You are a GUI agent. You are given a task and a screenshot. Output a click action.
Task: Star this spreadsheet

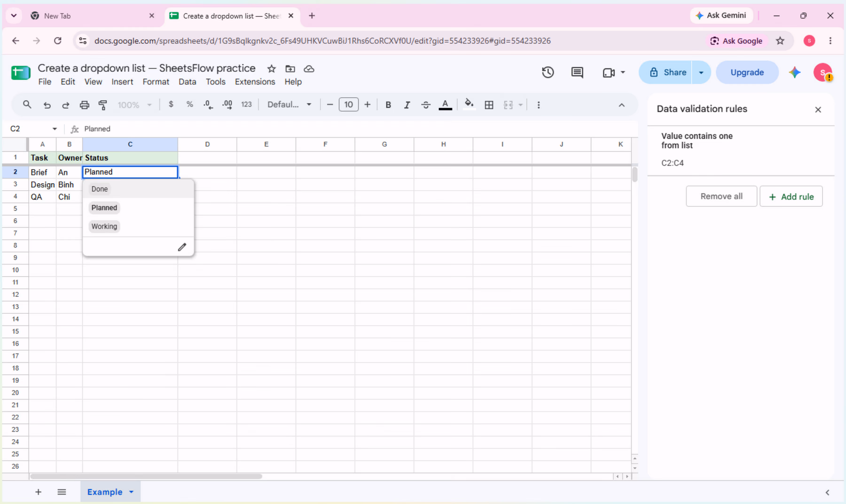click(272, 69)
